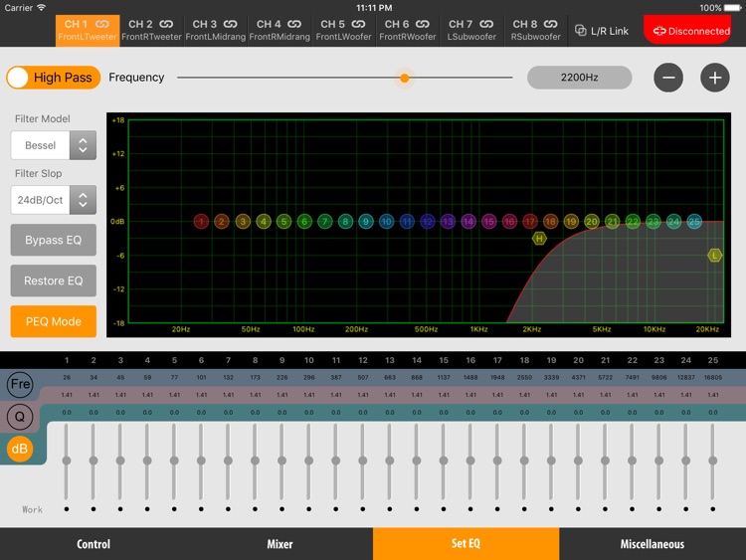The image size is (746, 560).
Task: Switch to CH 4 FrontRMidrang tab
Action: [280, 31]
